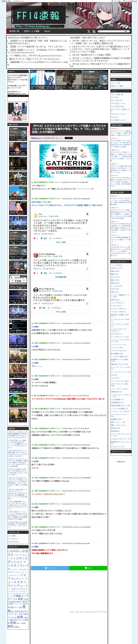Click the http://ff14net.2chblog.jp/ URL banner

point(33,26)
